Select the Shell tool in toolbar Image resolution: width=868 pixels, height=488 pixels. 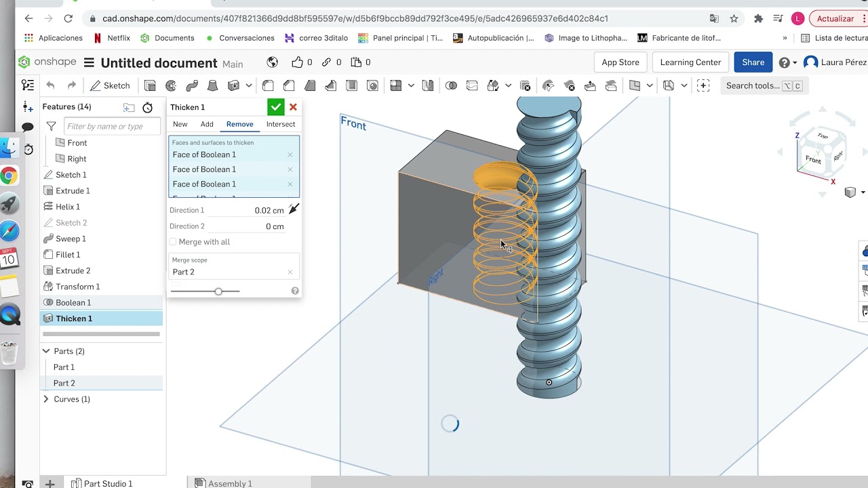point(351,85)
